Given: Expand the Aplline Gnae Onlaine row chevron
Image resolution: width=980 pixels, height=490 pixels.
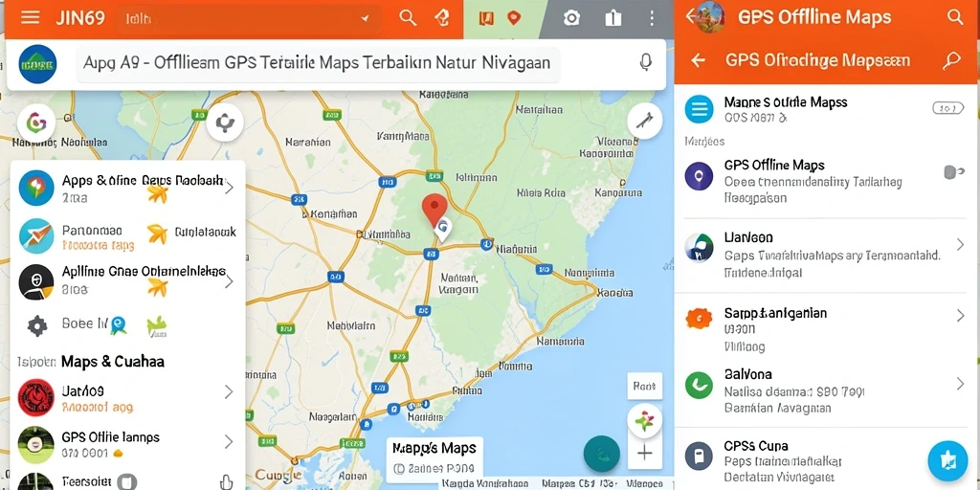Looking at the screenshot, I should 230,281.
